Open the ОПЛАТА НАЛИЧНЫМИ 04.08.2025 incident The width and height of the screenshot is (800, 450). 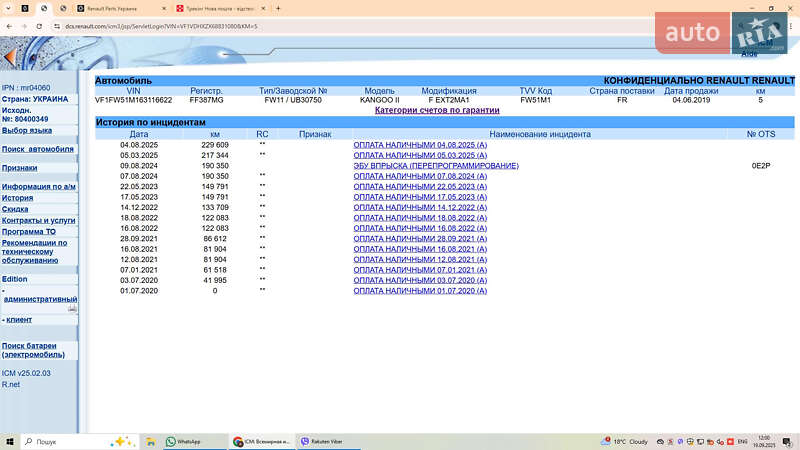420,144
